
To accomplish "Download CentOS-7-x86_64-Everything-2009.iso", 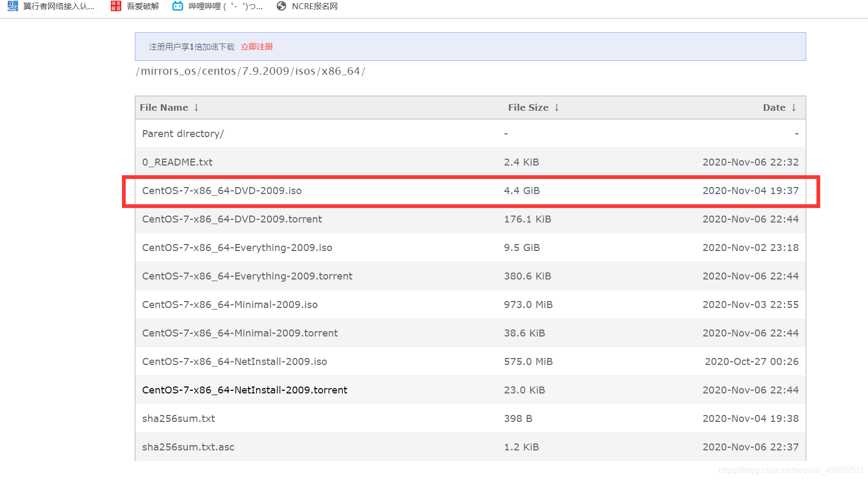I will (x=237, y=247).
